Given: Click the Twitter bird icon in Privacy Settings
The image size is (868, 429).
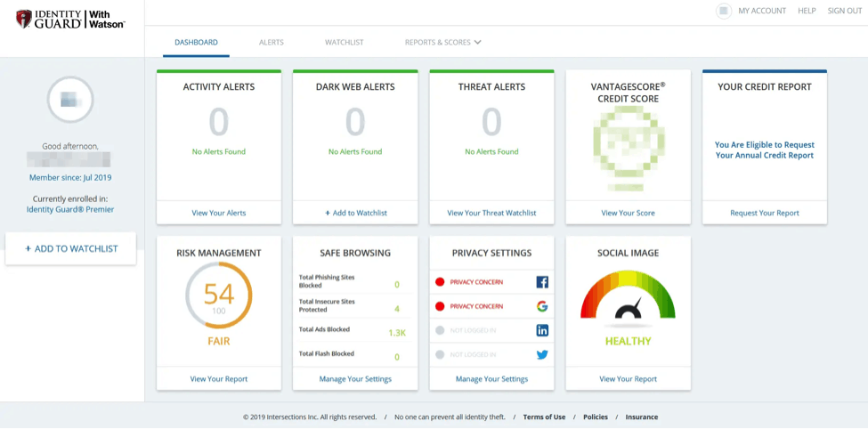Looking at the screenshot, I should point(542,355).
